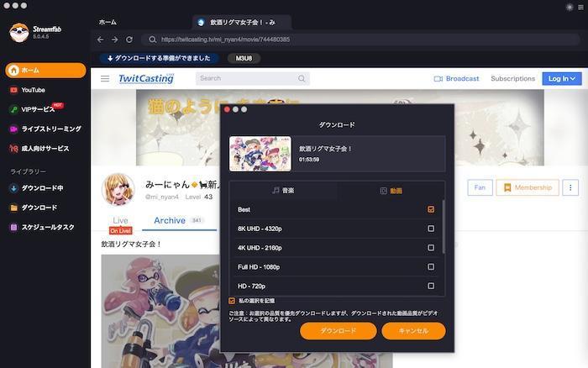The width and height of the screenshot is (588, 368).
Task: Click the ダウンロード folder icon in the sidebar
Action: click(14, 208)
